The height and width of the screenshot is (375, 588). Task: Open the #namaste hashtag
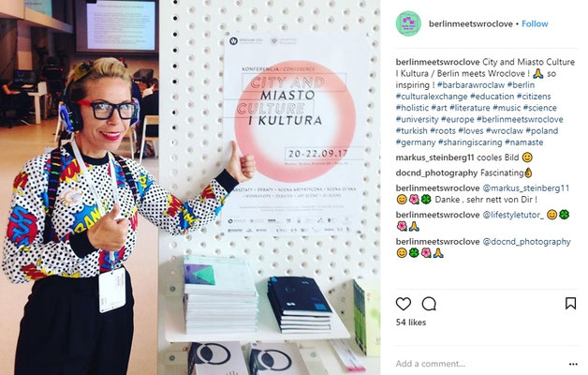point(524,142)
